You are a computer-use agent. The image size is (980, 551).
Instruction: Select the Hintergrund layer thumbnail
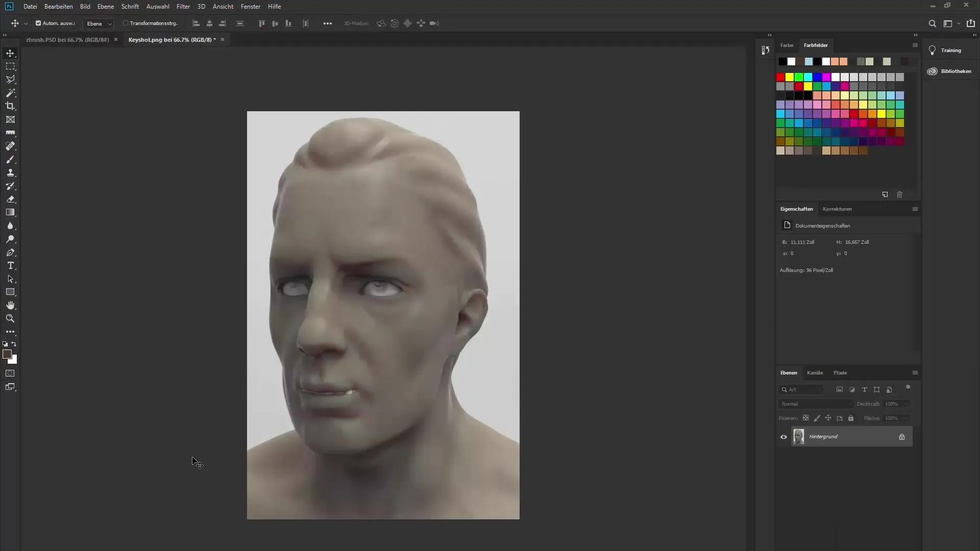[799, 437]
